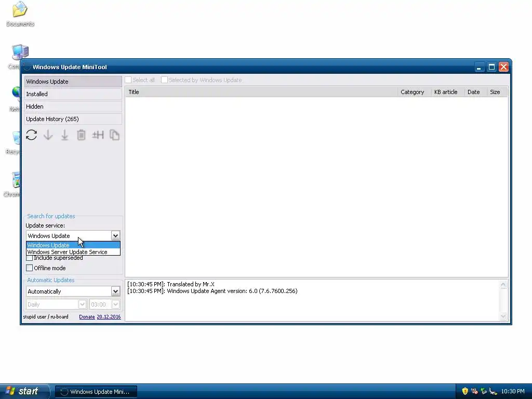Click the log scrollbar down arrow
This screenshot has height=399, width=532.
click(503, 316)
